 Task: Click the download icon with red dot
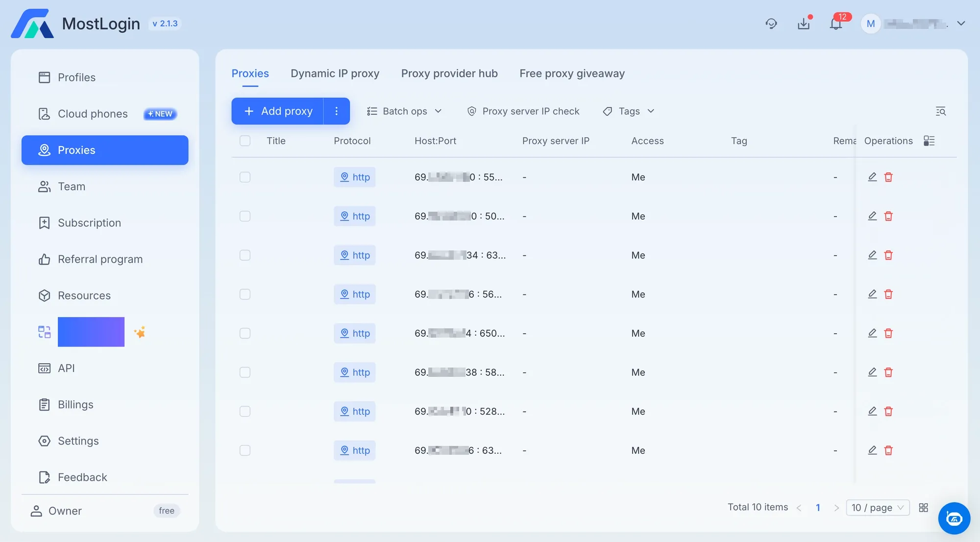(x=803, y=23)
